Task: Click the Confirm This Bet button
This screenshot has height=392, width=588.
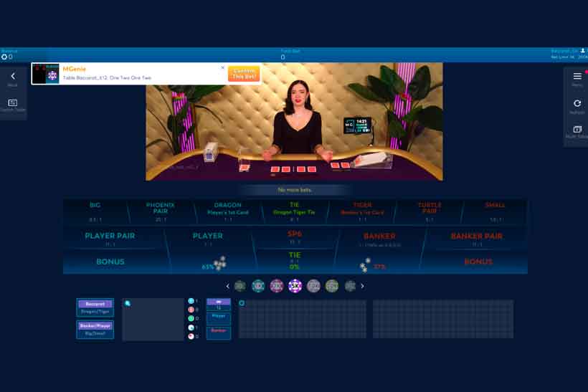Action: (244, 73)
